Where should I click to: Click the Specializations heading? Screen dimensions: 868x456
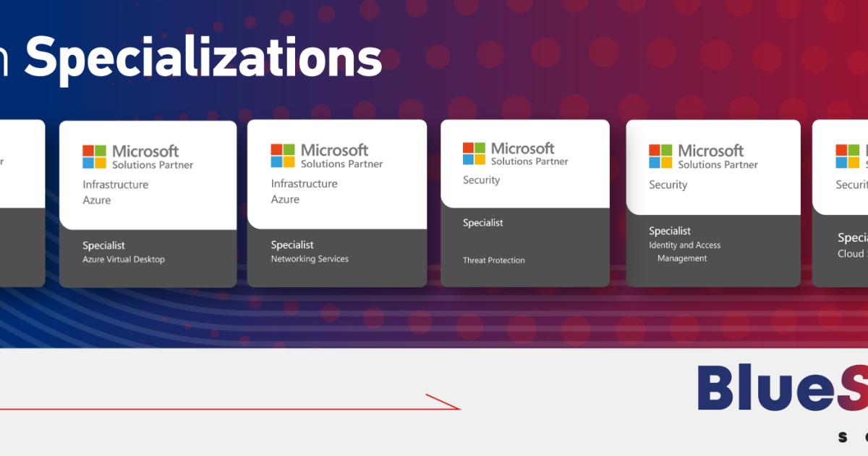203,59
